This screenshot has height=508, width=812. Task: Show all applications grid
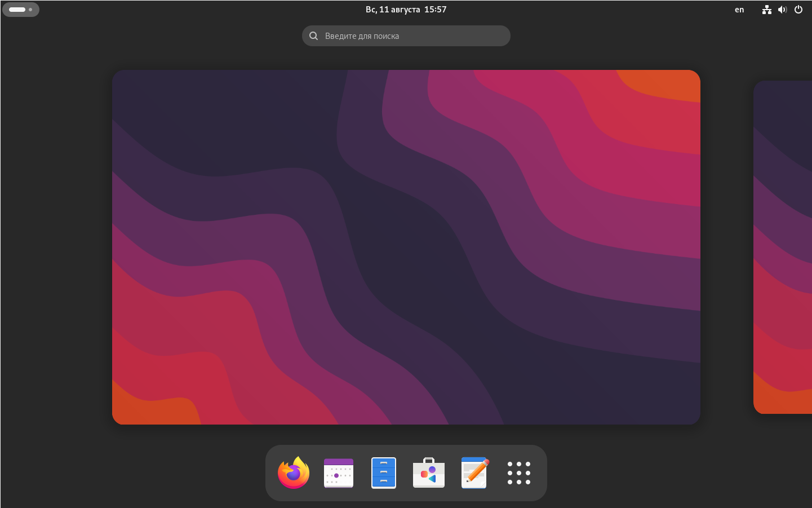click(519, 473)
